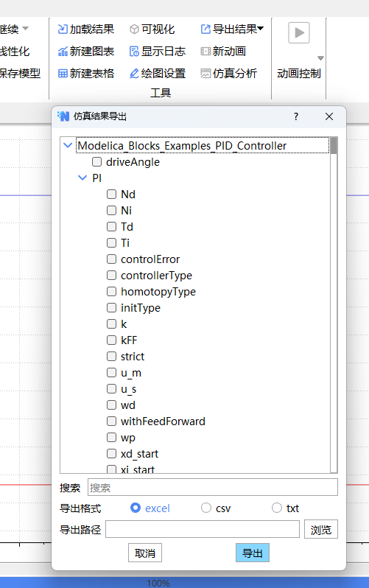The width and height of the screenshot is (369, 588).
Task: Toggle the withFeedForward checkbox
Action: 111,421
